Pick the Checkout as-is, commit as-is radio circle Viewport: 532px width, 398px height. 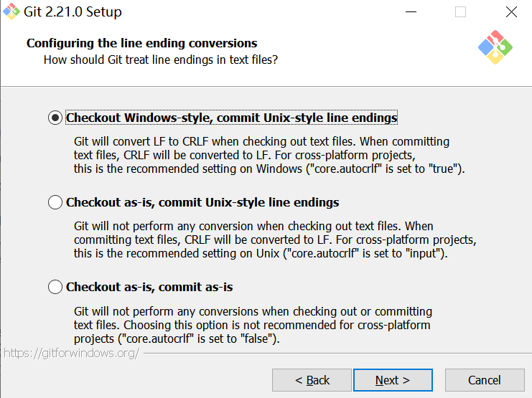[x=55, y=287]
